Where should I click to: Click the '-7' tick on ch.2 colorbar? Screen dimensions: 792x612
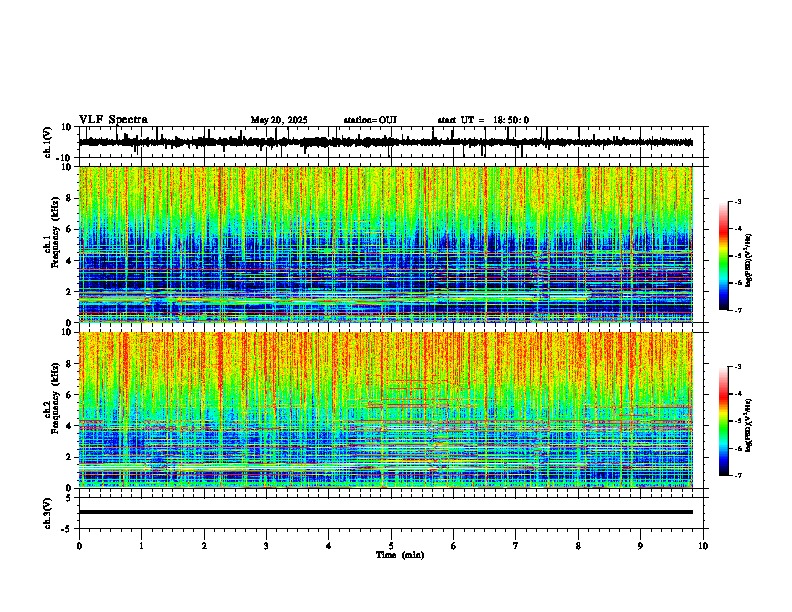(737, 475)
